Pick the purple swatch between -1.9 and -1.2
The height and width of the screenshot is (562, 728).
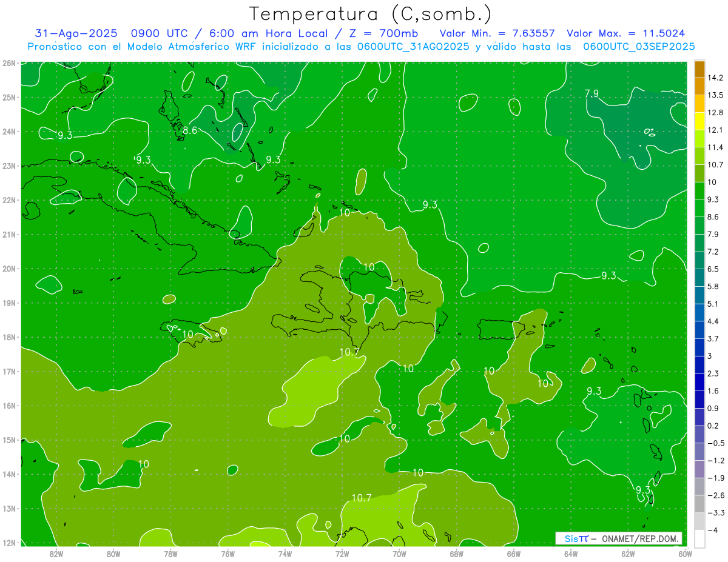pos(699,469)
